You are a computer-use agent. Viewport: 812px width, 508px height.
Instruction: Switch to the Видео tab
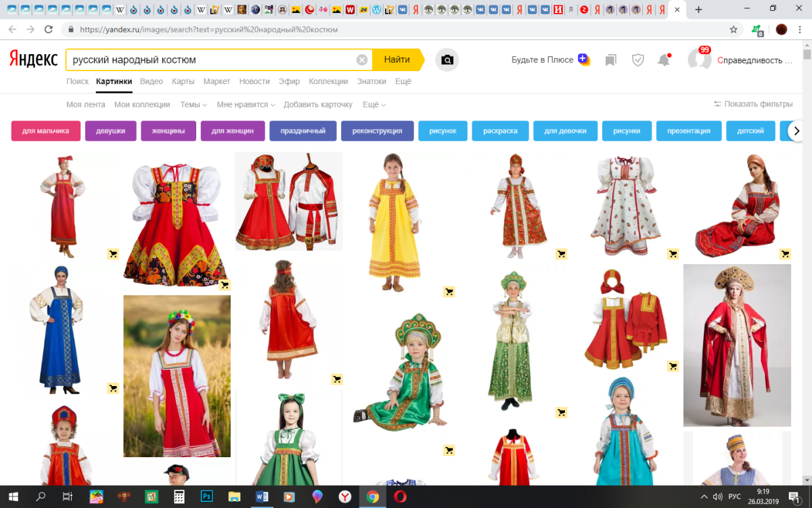152,81
